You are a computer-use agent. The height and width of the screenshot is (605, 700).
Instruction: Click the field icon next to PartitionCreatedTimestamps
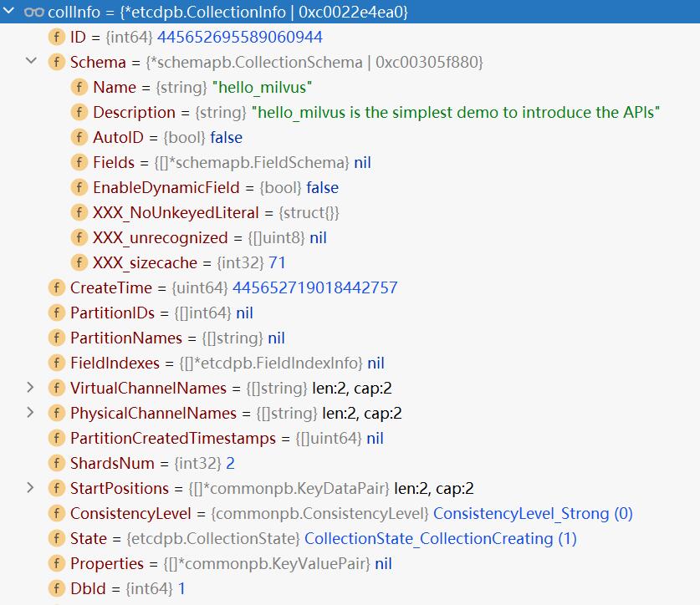[x=57, y=438]
